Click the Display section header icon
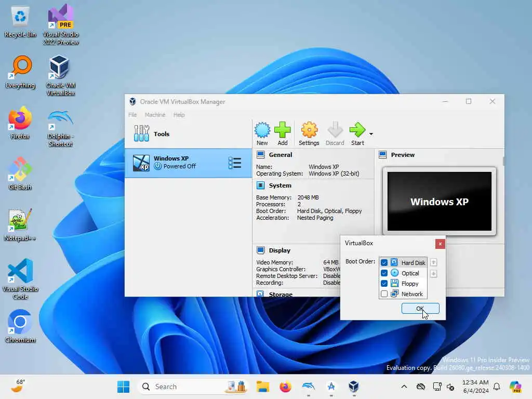Screen dimensions: 532x399 261,250
